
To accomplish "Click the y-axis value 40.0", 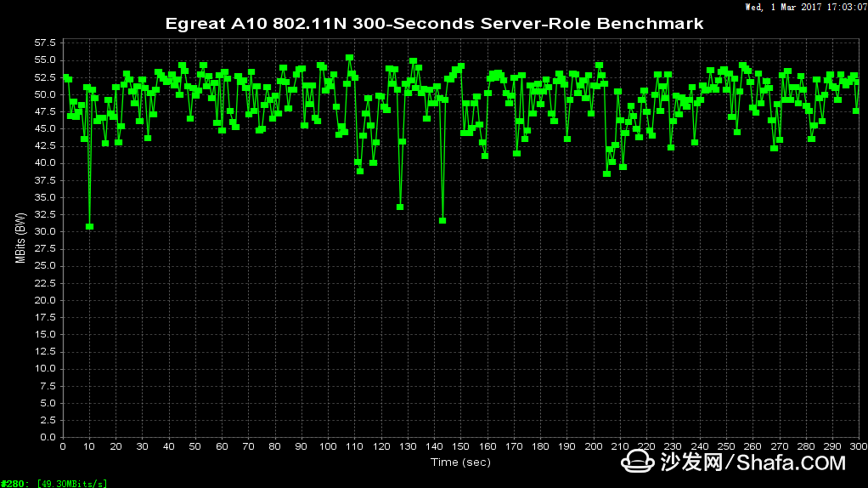I will [x=45, y=163].
